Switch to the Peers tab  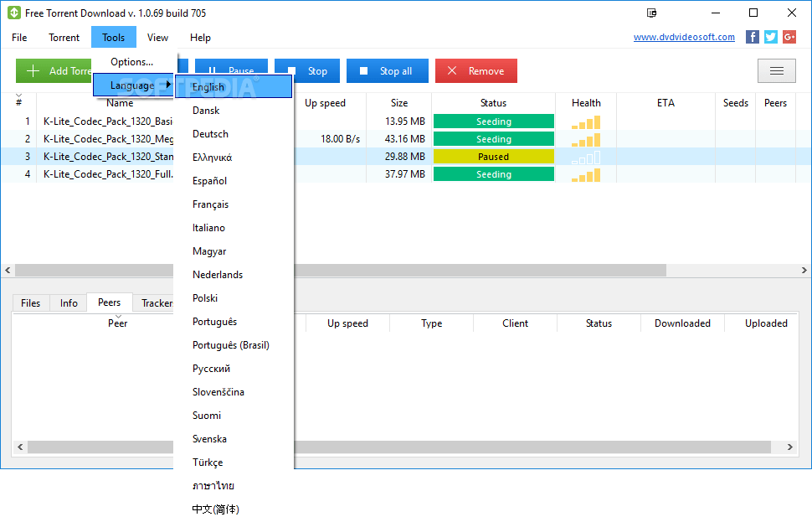(x=110, y=302)
